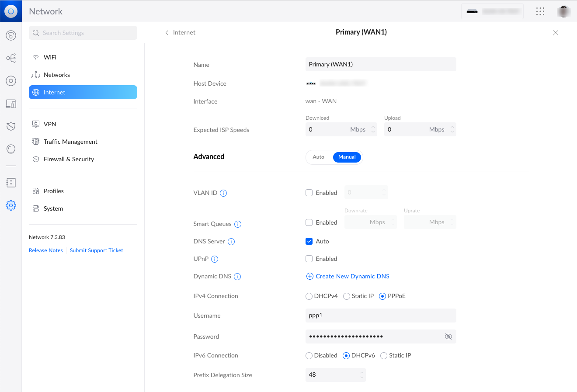Go back to Internet via chevron
577x392 pixels.
[167, 33]
